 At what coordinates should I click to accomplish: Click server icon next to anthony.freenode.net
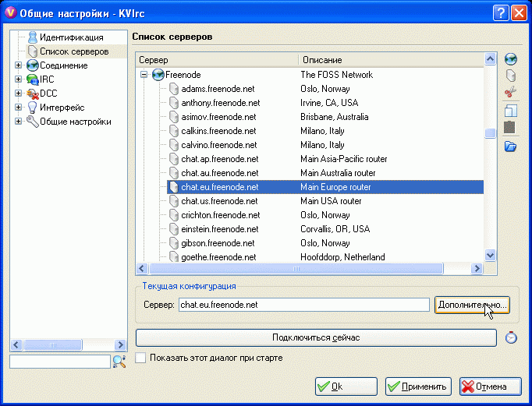pos(174,103)
